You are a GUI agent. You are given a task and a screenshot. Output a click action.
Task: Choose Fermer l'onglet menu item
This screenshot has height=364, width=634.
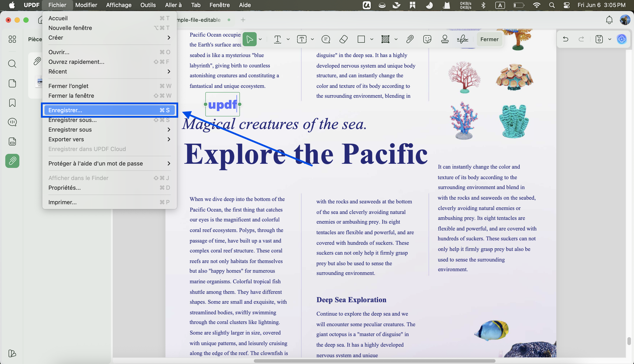pyautogui.click(x=109, y=86)
